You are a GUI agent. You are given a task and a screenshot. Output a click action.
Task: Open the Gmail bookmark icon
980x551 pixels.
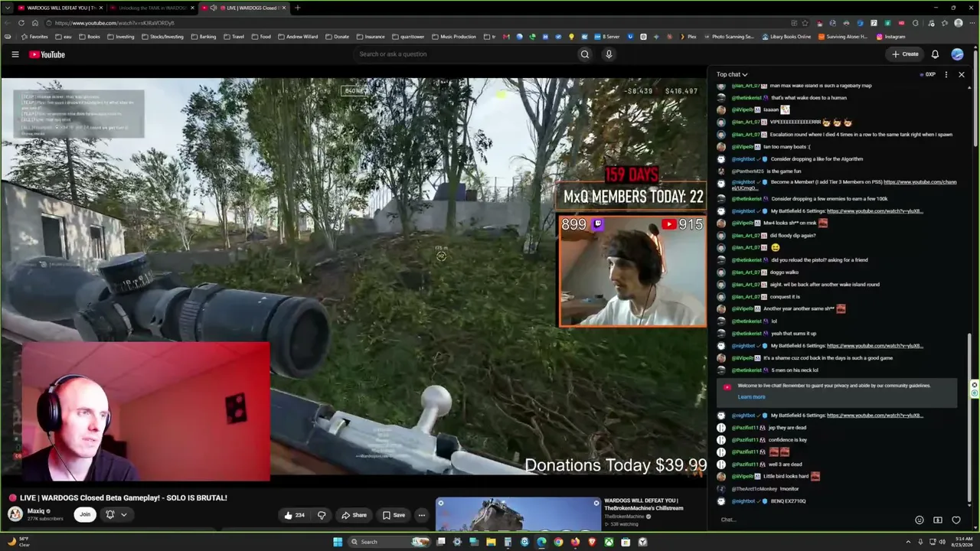506,37
